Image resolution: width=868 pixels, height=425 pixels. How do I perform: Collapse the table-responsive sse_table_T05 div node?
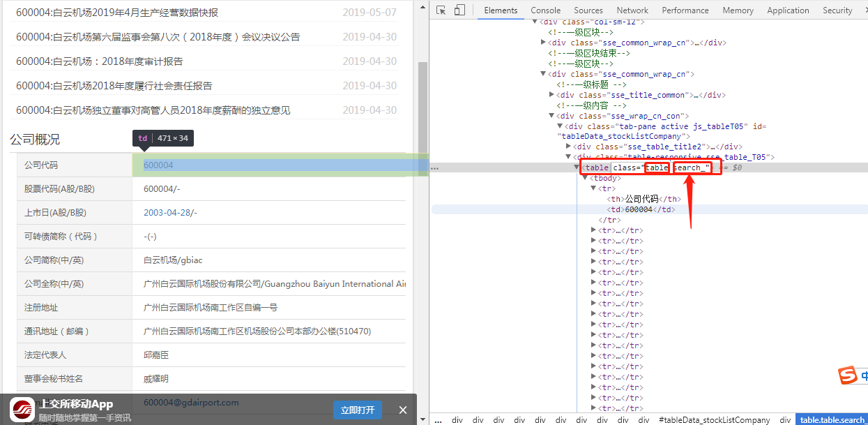point(568,158)
